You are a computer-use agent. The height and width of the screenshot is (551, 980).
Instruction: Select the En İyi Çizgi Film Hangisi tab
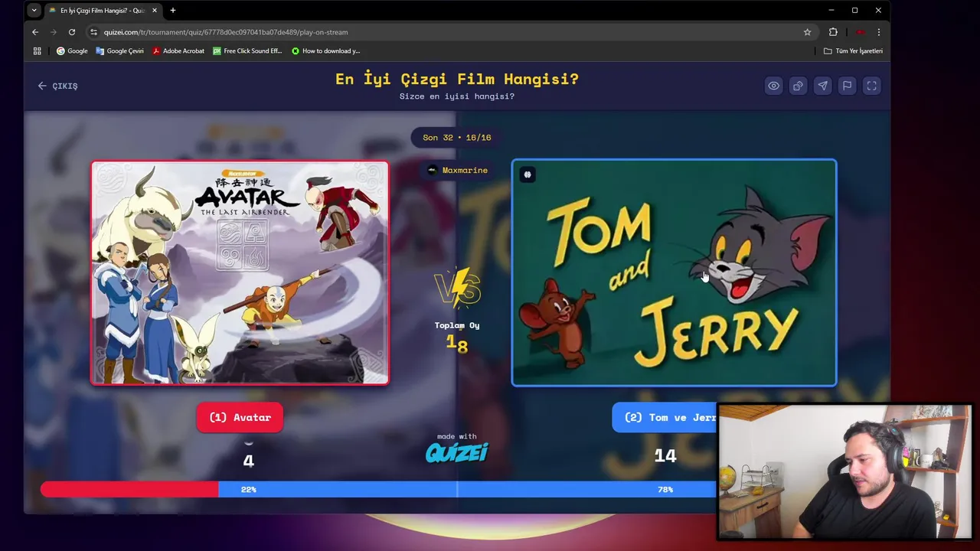pos(103,11)
